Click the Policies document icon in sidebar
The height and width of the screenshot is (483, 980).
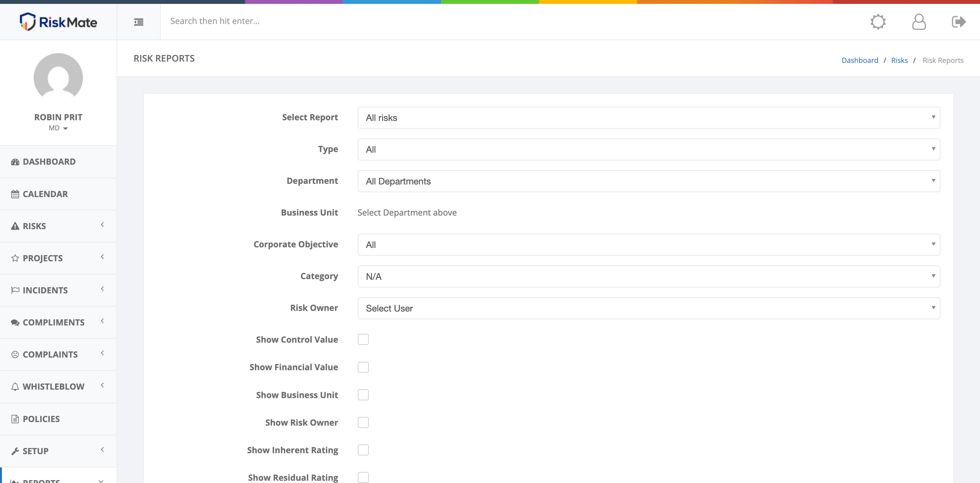pyautogui.click(x=15, y=419)
